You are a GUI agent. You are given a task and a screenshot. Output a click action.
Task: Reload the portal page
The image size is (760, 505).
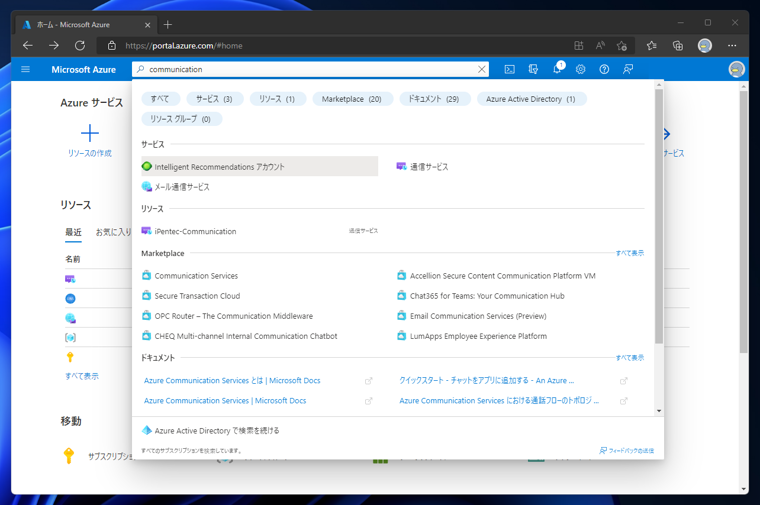click(80, 46)
